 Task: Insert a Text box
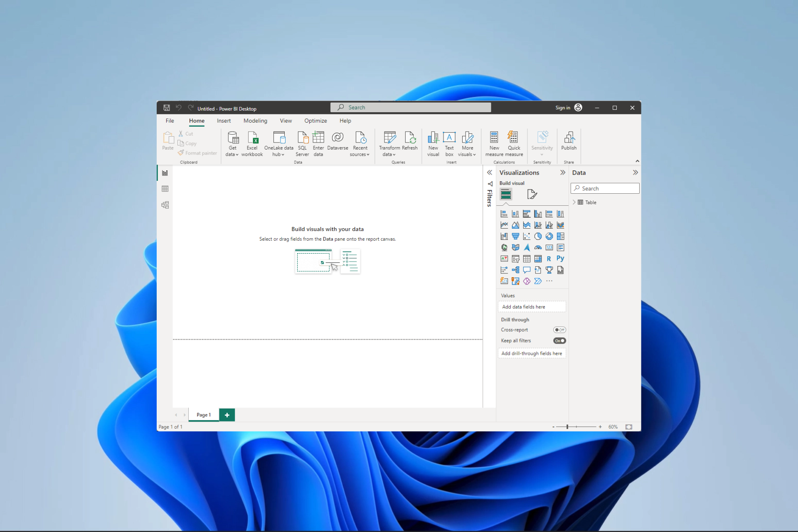pyautogui.click(x=449, y=144)
